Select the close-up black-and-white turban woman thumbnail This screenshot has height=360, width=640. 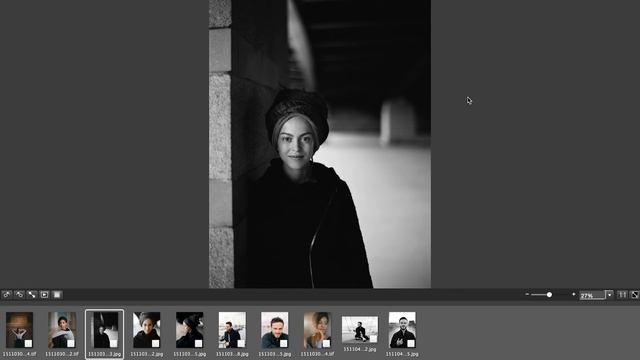pos(147,330)
